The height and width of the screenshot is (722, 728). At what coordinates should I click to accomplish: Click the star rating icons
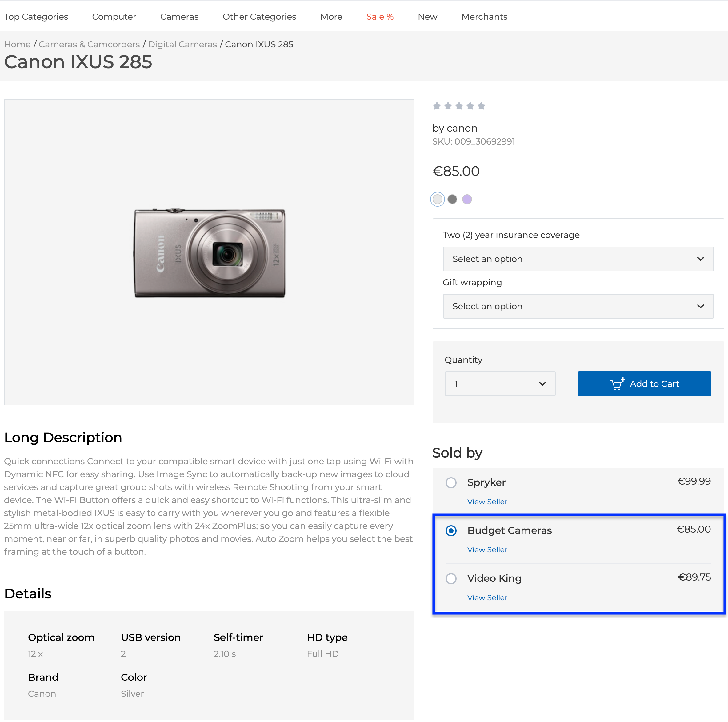458,106
